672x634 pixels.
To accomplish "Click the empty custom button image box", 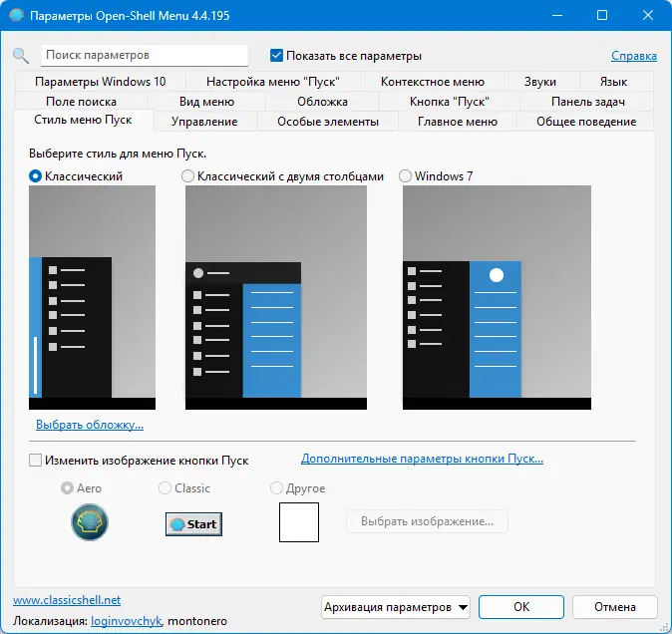I will coord(299,522).
